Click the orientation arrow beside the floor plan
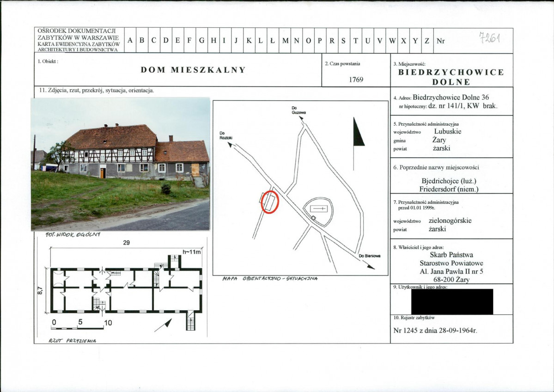 coord(163,325)
